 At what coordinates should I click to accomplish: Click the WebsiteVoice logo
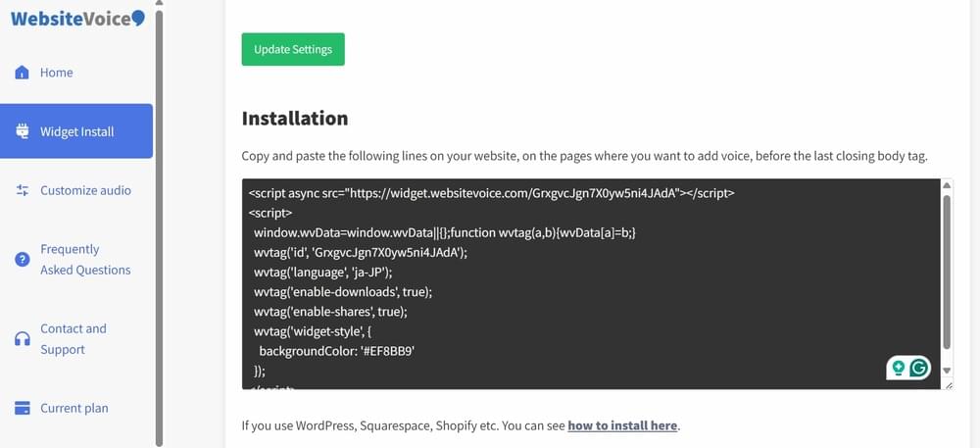pyautogui.click(x=77, y=18)
